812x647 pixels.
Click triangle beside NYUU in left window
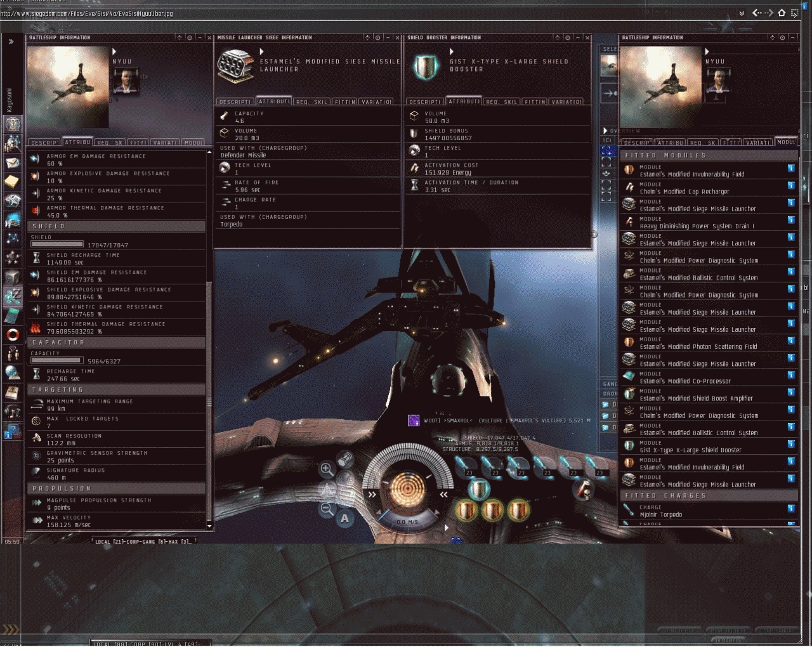(x=114, y=51)
